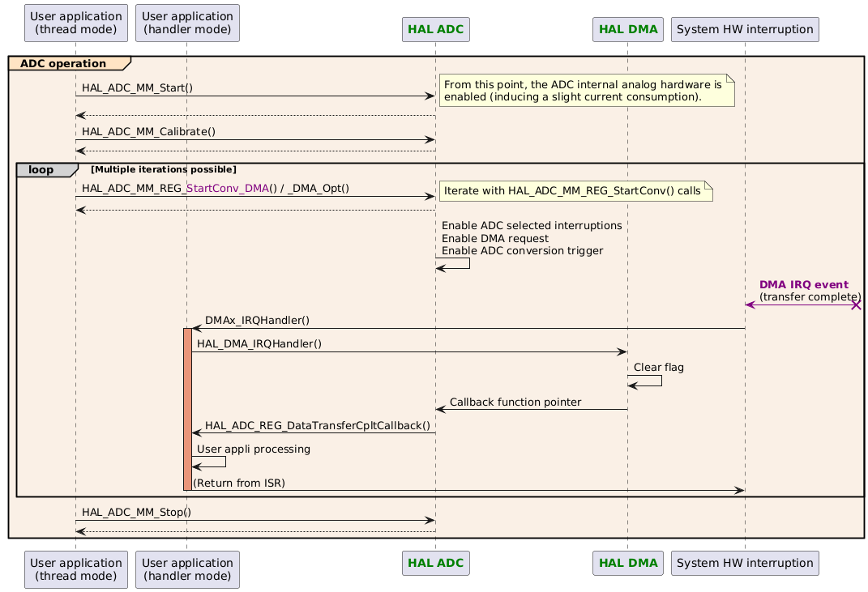Select the top 'HAL DMA' participant box
868x592 pixels.
[628, 29]
